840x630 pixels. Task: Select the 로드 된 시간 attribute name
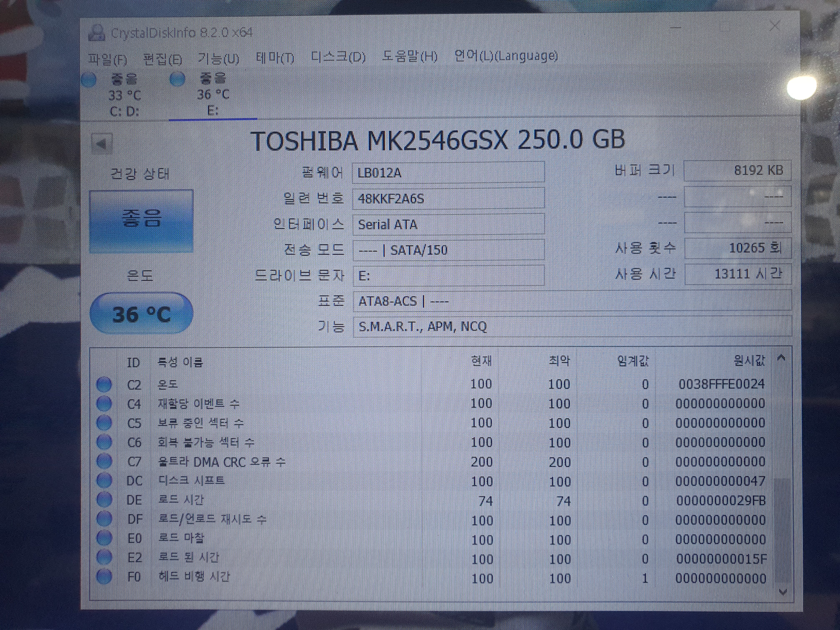click(x=188, y=557)
